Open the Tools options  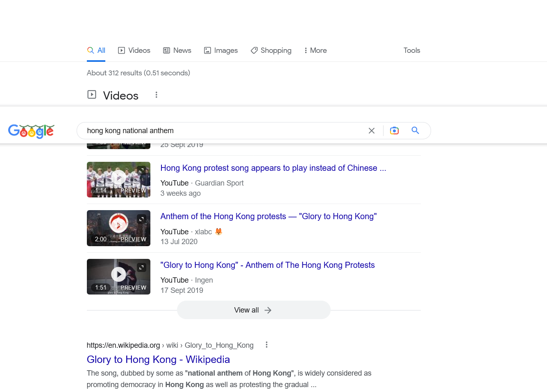412,50
